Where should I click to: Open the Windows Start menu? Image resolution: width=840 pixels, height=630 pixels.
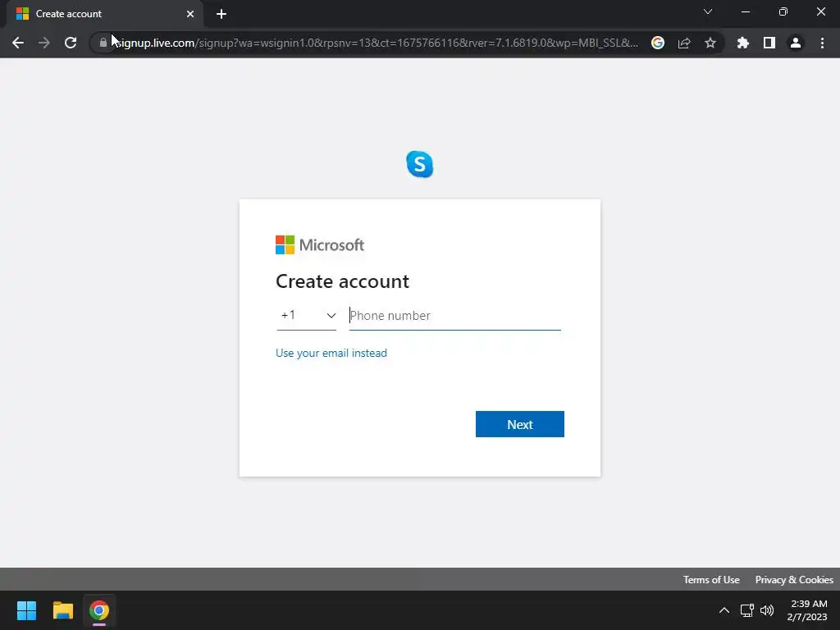coord(26,610)
